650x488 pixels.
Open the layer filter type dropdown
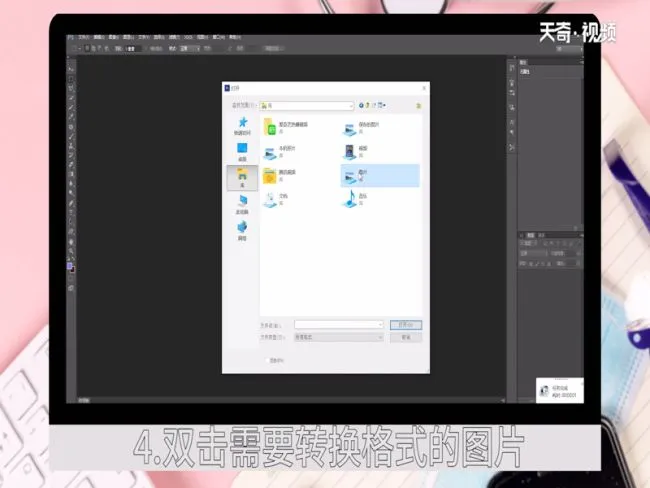coord(529,243)
